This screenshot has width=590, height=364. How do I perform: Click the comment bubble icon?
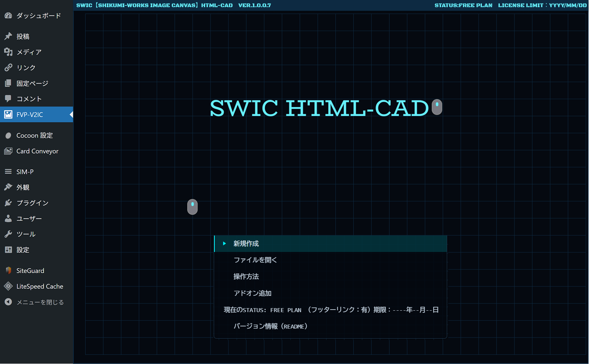click(x=8, y=98)
